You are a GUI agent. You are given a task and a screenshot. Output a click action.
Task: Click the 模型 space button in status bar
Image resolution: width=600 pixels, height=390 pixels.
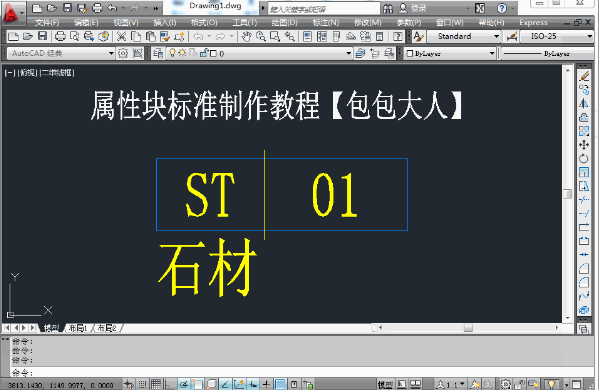click(385, 384)
